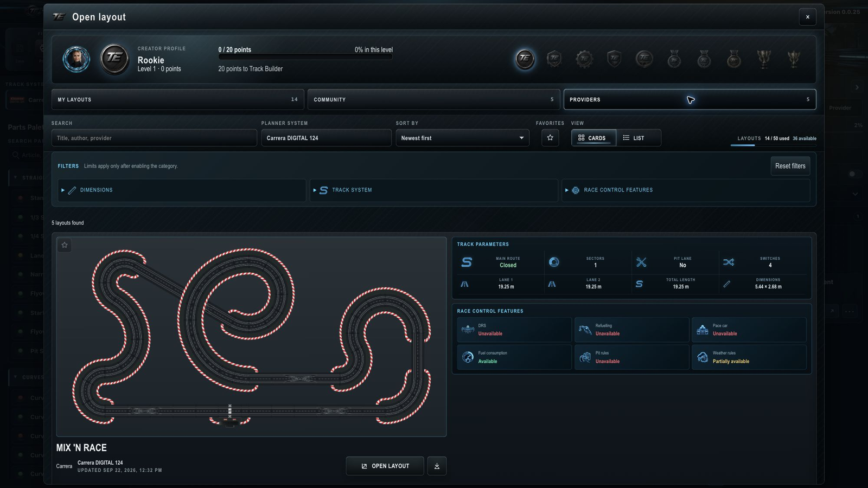The width and height of the screenshot is (868, 488).
Task: Click the "5 layouts found" text
Action: (68, 223)
